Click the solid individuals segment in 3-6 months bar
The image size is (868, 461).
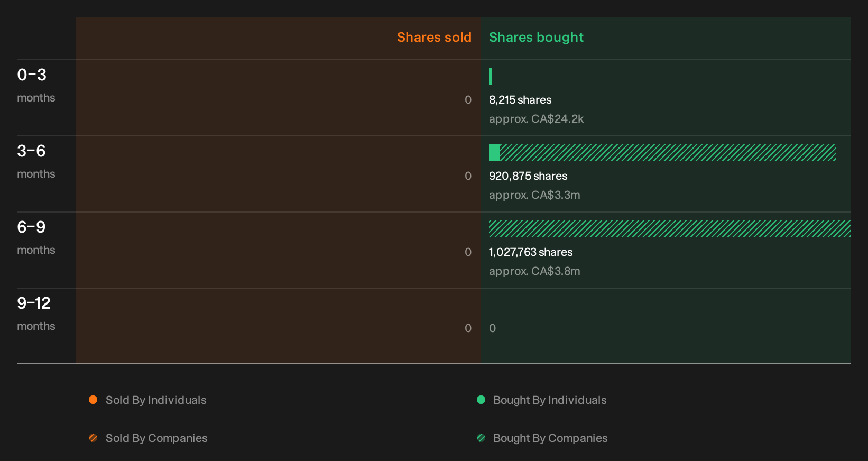point(494,152)
